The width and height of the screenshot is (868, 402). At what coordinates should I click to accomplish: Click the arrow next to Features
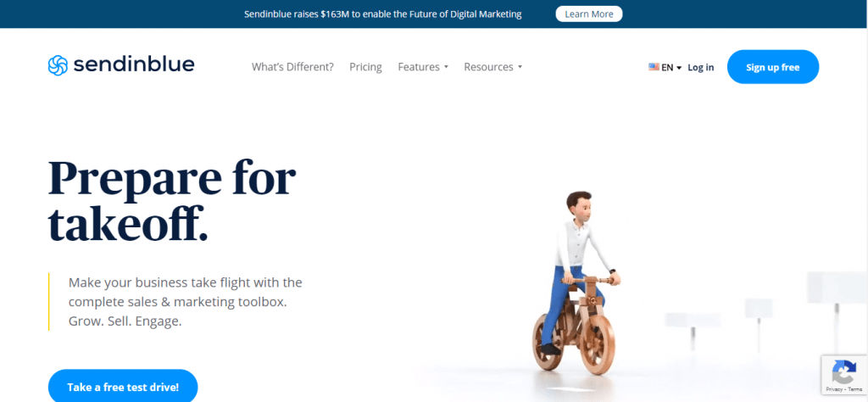click(x=446, y=68)
